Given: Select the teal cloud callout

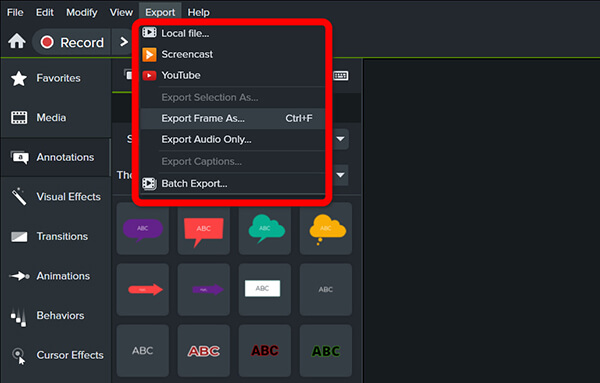Looking at the screenshot, I should [x=265, y=229].
